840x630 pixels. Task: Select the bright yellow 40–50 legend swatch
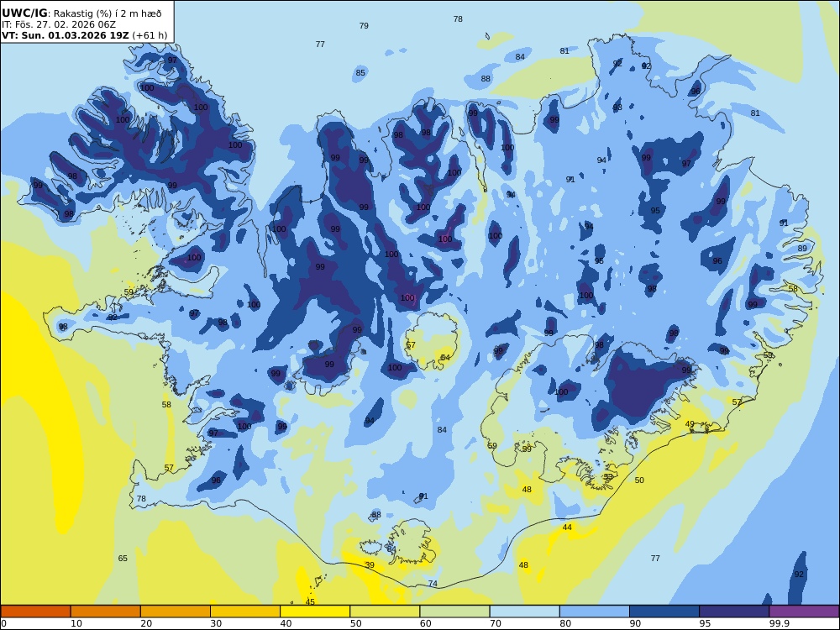pos(315,612)
